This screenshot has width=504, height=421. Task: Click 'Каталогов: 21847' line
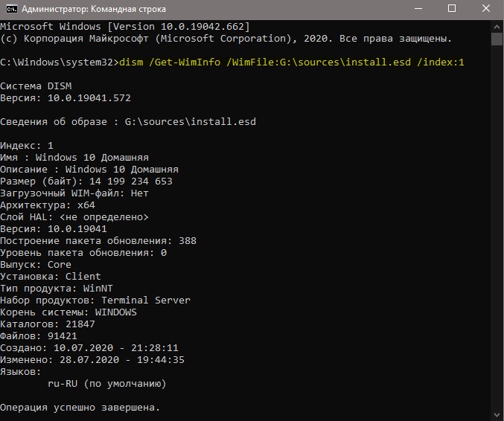tap(48, 324)
